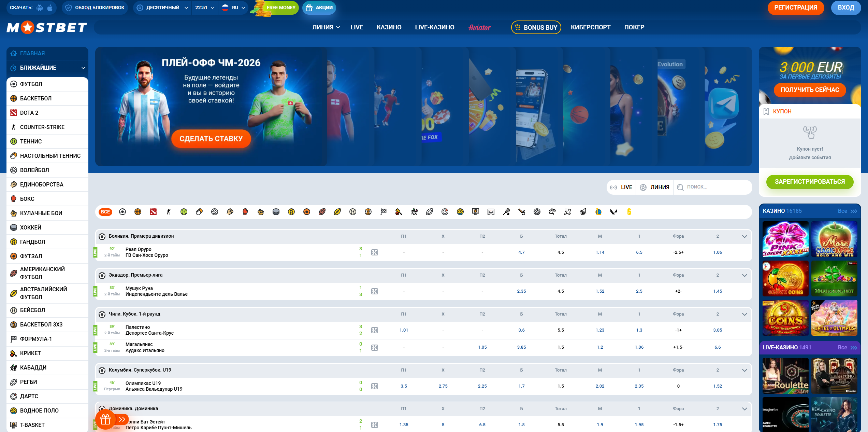The height and width of the screenshot is (432, 868).
Task: Open Обход блокировок option
Action: point(95,8)
